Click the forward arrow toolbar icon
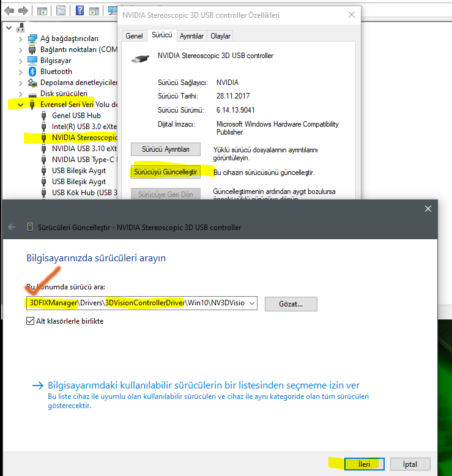Viewport: 452px width, 476px height. coord(23,10)
